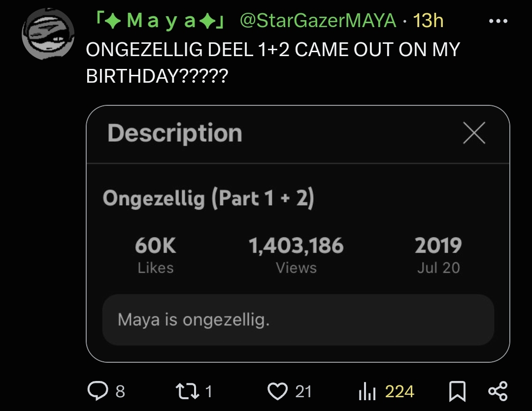The width and height of the screenshot is (532, 411).
Task: Open the 13h timestamp link
Action: (x=428, y=21)
